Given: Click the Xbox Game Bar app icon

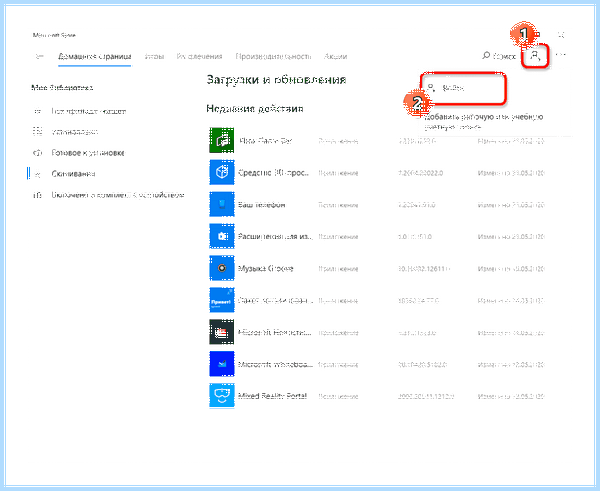Looking at the screenshot, I should 222,140.
